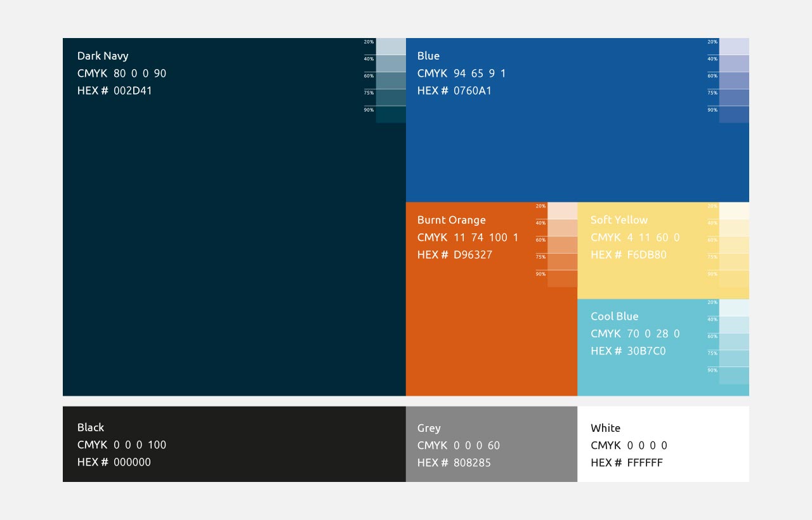This screenshot has height=520, width=812.
Task: Click the 'HEX # 002D41' value
Action: pos(115,91)
